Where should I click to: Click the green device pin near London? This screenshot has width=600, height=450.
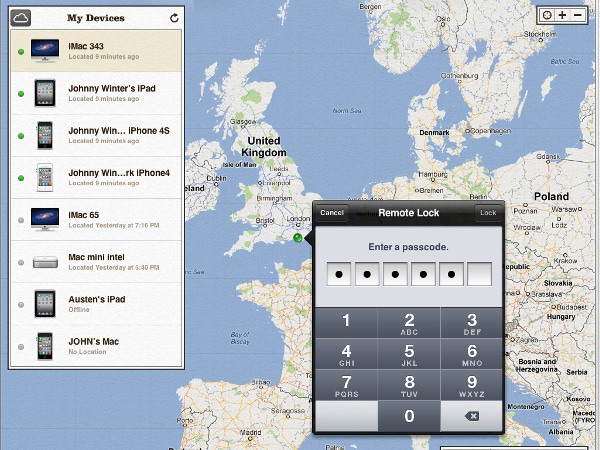pyautogui.click(x=298, y=238)
